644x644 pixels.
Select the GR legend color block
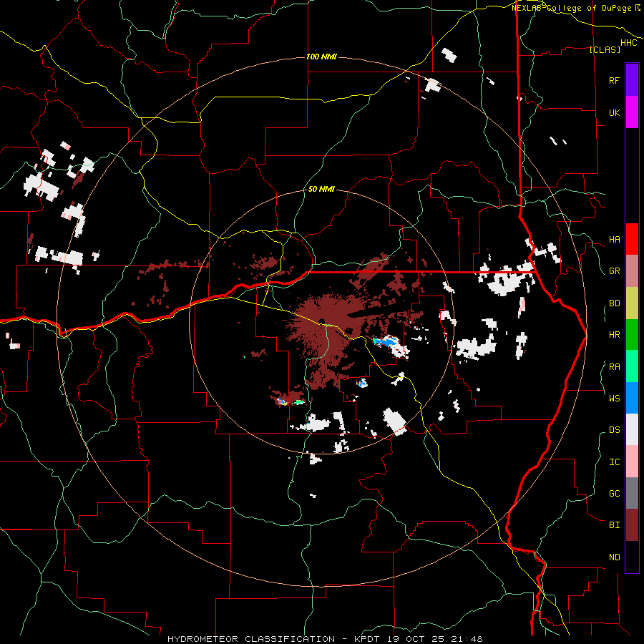coord(632,271)
